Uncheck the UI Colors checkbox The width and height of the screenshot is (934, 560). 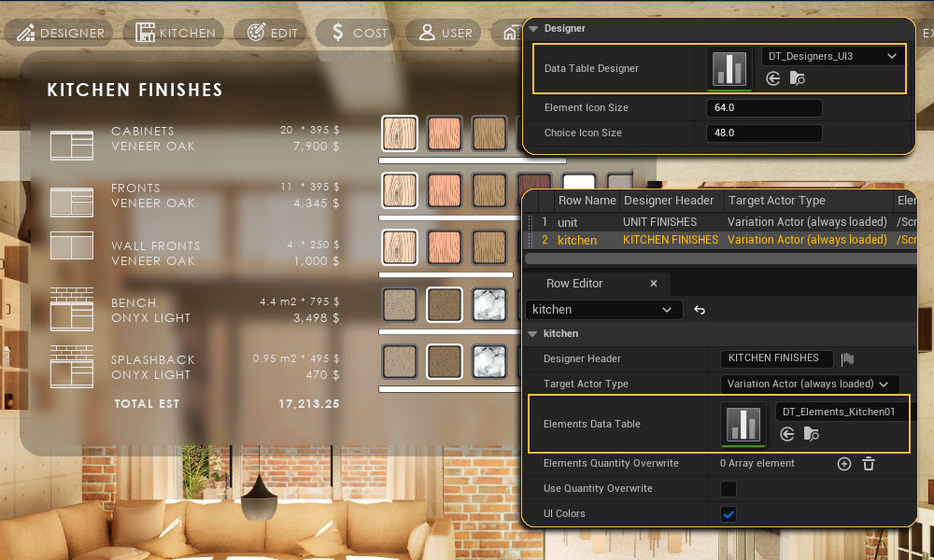[x=729, y=514]
